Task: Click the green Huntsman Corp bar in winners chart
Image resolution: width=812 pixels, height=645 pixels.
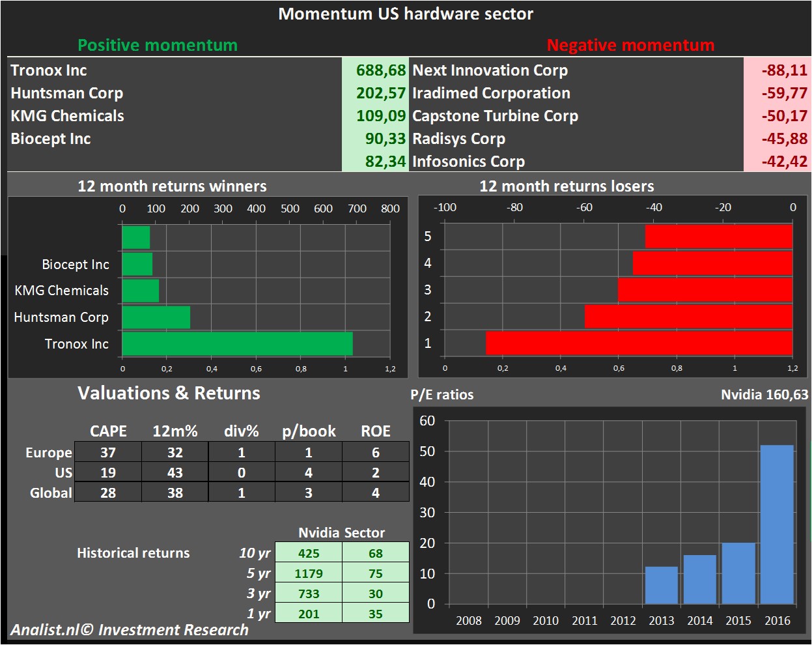Action: click(x=156, y=317)
